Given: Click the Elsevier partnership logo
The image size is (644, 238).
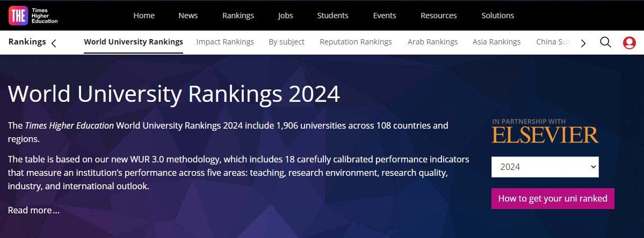Looking at the screenshot, I should click(x=545, y=135).
